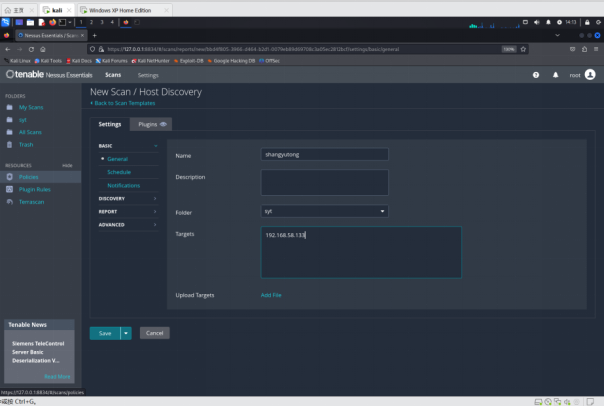This screenshot has height=406, width=605.
Task: Open the Scans top menu
Action: click(113, 75)
